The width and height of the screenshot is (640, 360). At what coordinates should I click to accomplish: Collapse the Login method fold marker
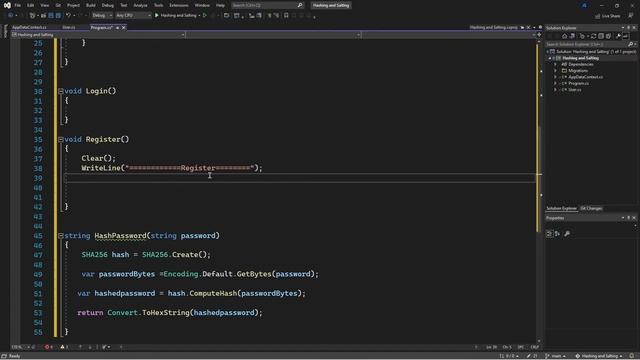pyautogui.click(x=61, y=91)
